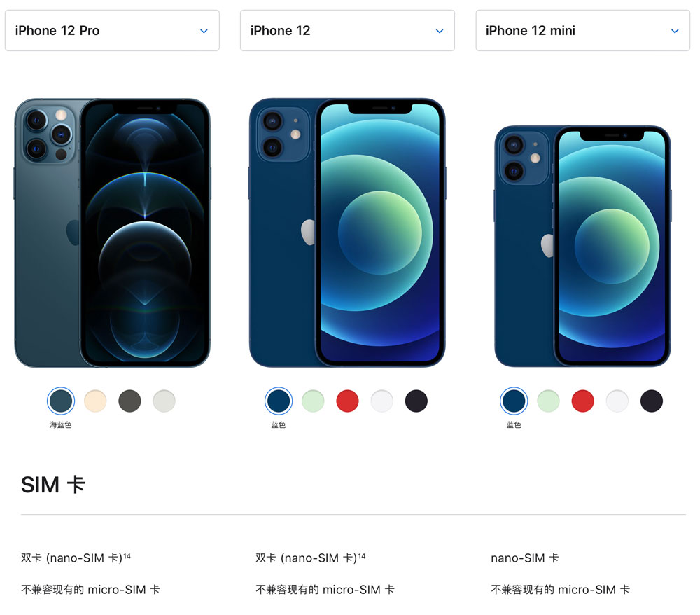Select the red swatch under iPhone 12 mini
The width and height of the screenshot is (700, 615).
pyautogui.click(x=582, y=401)
